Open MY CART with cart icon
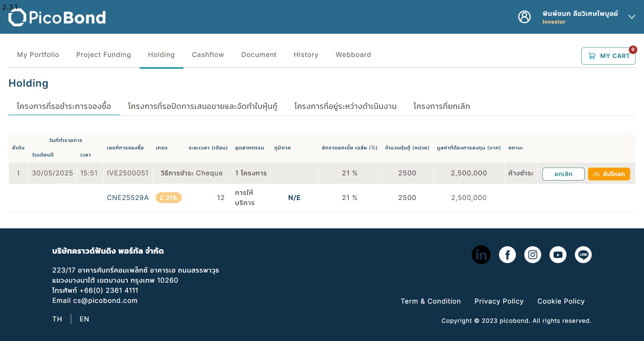The image size is (644, 341). click(x=608, y=56)
